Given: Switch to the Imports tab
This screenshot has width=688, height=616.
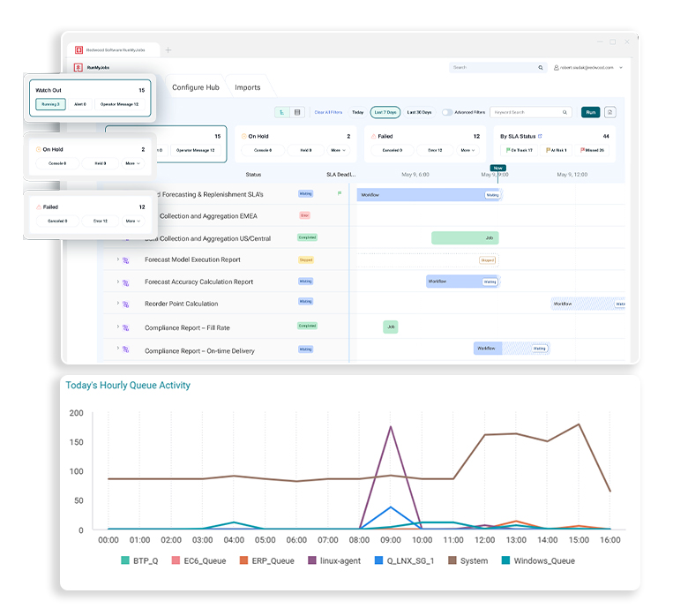Looking at the screenshot, I should tap(247, 87).
